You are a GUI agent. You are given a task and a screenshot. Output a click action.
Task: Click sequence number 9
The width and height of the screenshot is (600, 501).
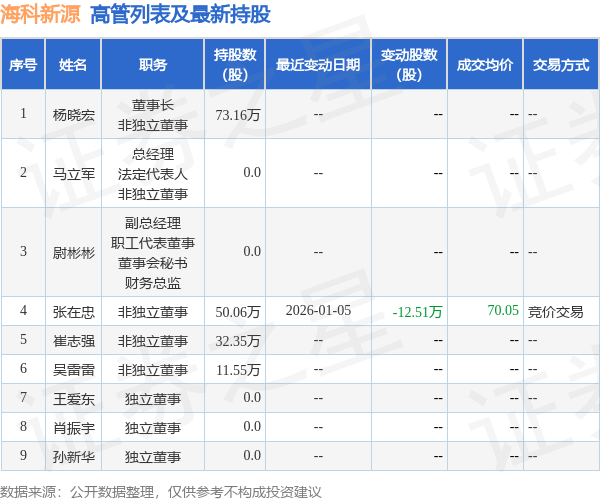pyautogui.click(x=23, y=455)
